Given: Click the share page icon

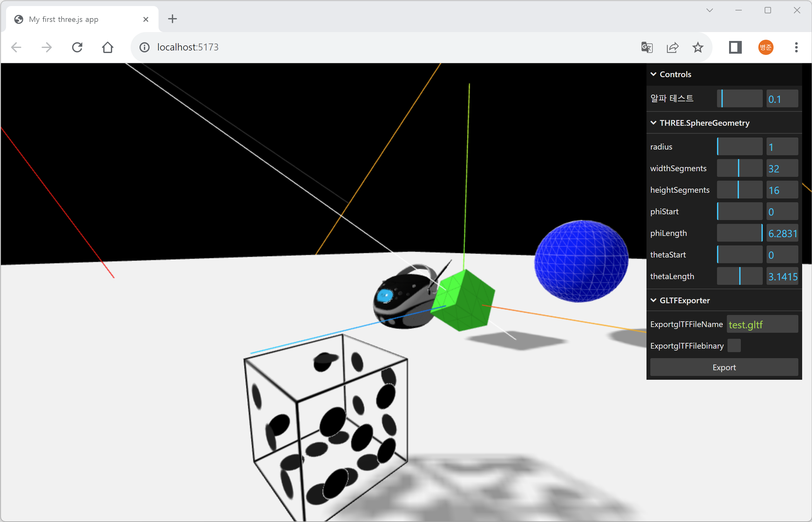Looking at the screenshot, I should coord(672,47).
